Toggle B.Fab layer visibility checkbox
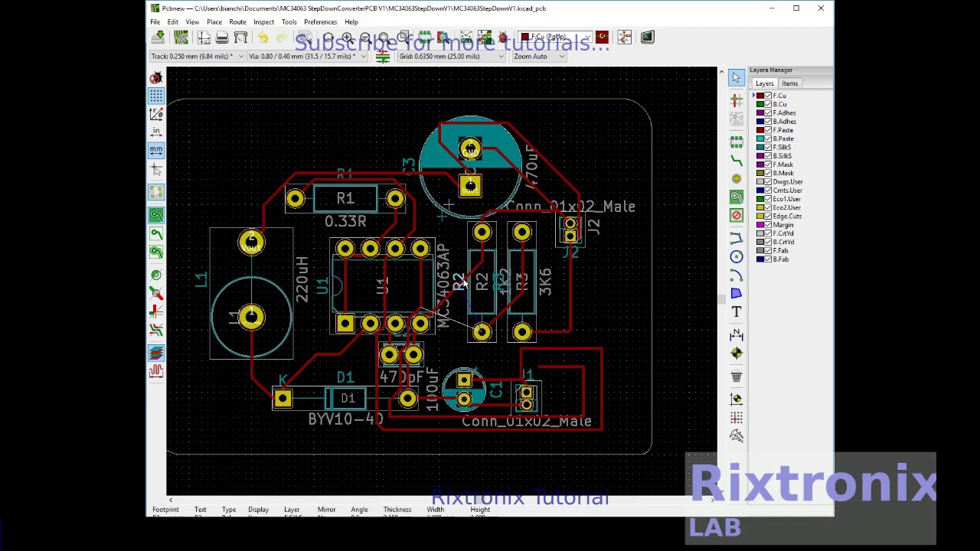This screenshot has width=980, height=551. tap(768, 259)
